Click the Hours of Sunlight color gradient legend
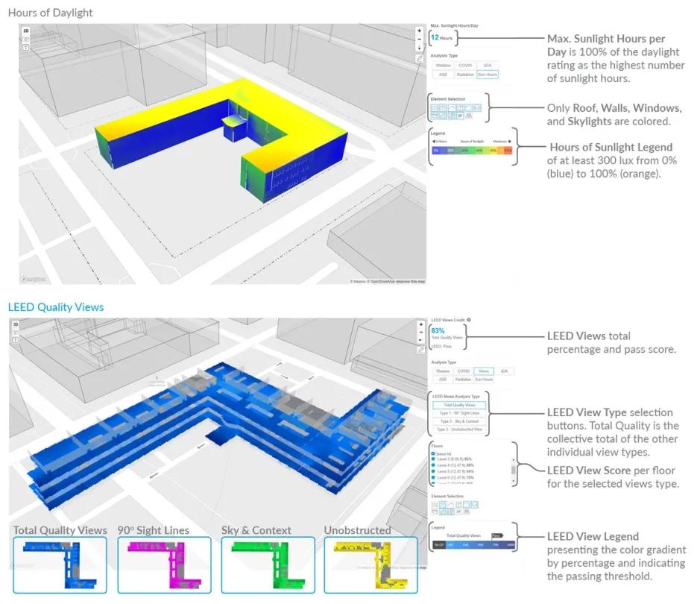 pos(472,151)
